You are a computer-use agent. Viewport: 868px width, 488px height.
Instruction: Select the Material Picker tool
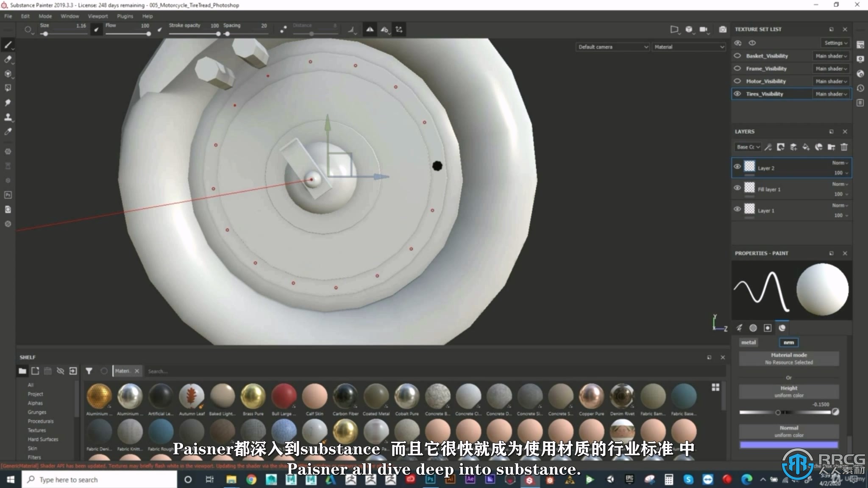[8, 131]
